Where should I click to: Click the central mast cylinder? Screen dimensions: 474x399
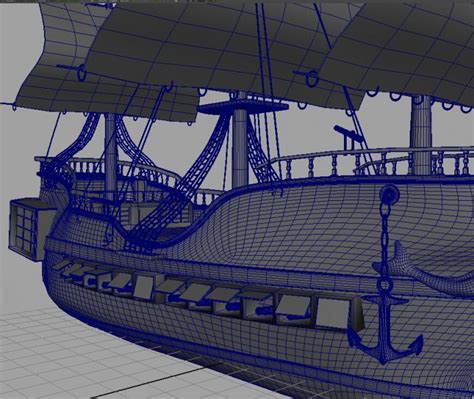[x=240, y=148]
